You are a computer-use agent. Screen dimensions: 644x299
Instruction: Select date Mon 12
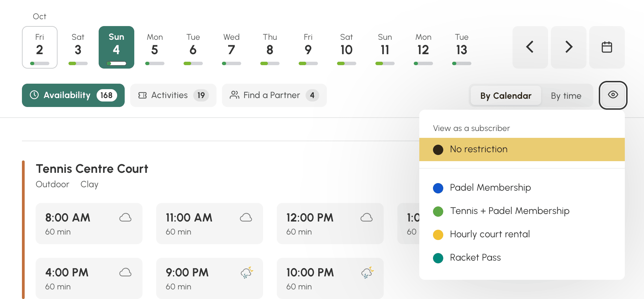point(423,47)
